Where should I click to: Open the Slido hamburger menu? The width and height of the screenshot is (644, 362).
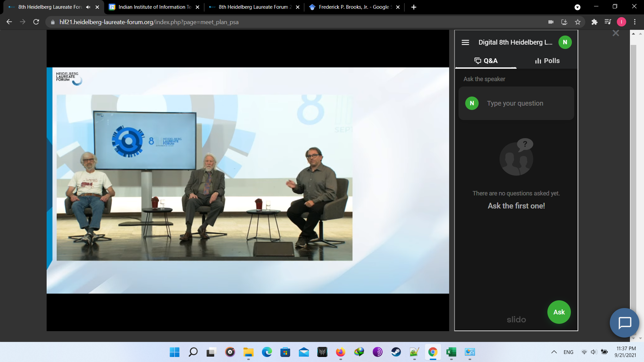point(465,42)
